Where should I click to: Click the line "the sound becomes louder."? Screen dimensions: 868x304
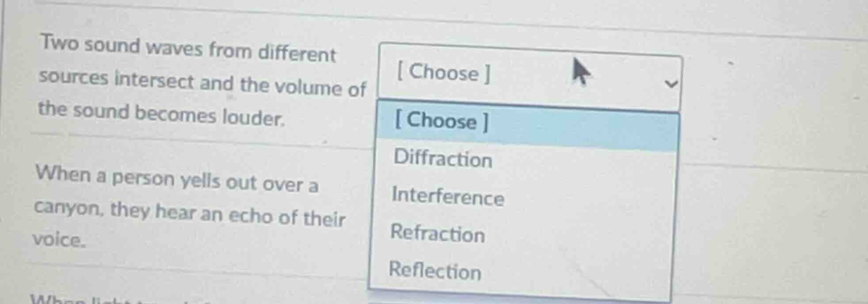point(161,114)
